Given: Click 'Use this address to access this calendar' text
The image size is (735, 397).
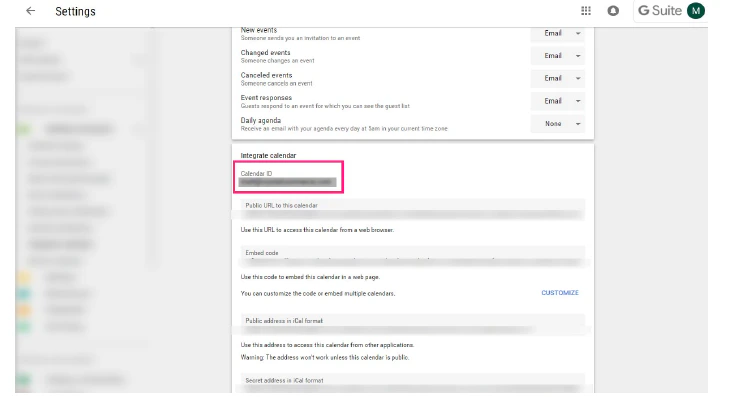Looking at the screenshot, I should [327, 345].
